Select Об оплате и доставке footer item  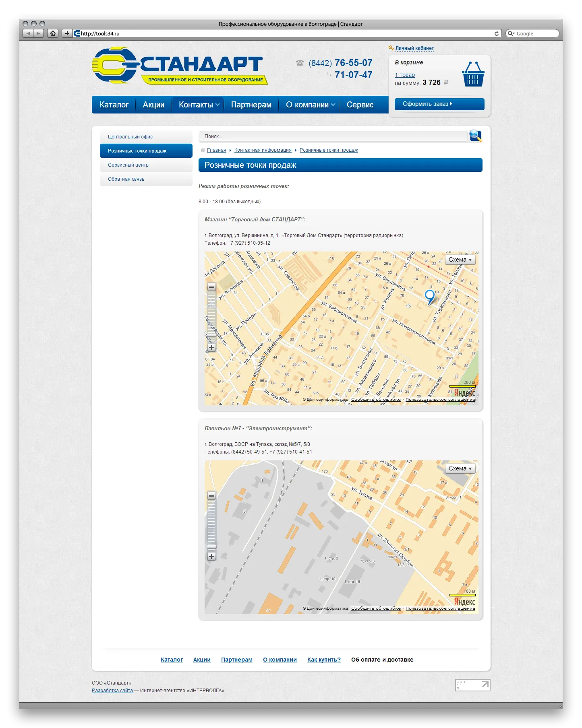382,660
